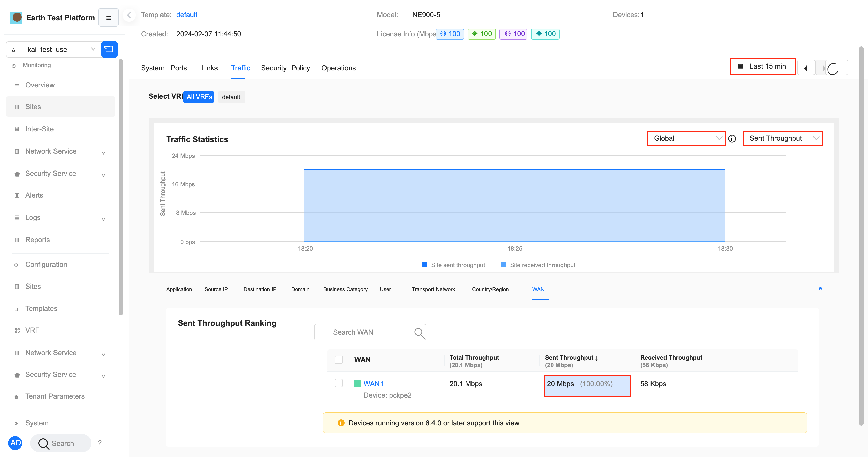Click the VRF sidebar icon
This screenshot has width=868, height=457.
click(17, 331)
